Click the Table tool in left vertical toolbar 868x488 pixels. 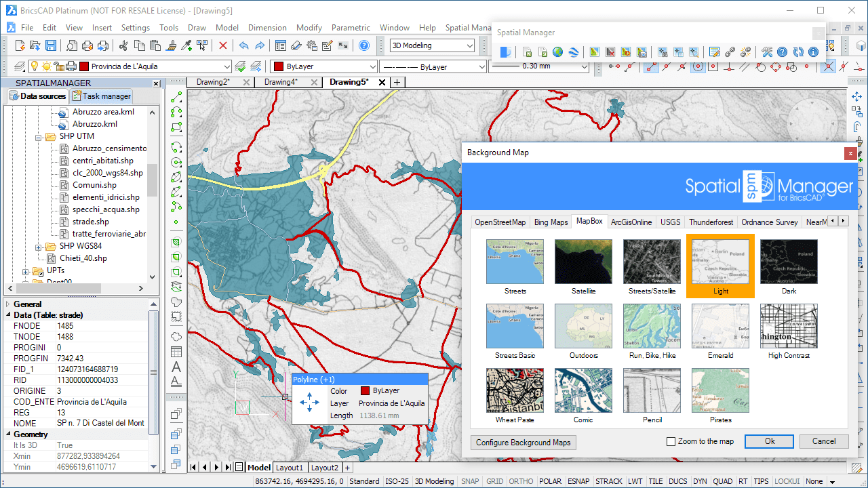tap(176, 352)
